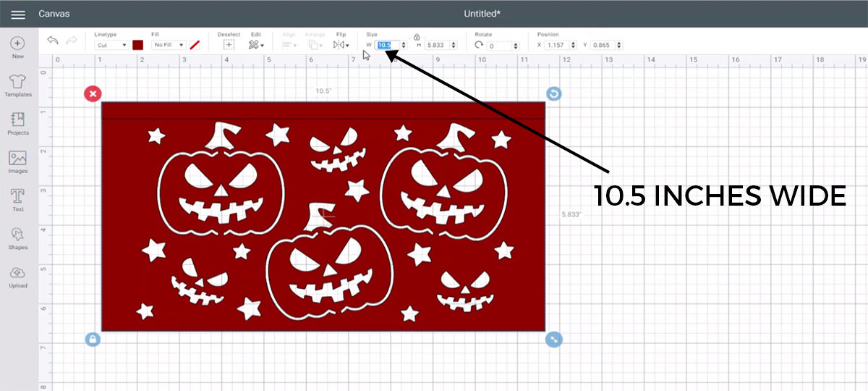This screenshot has height=391, width=868.
Task: Click the Redo arrow
Action: 72,41
